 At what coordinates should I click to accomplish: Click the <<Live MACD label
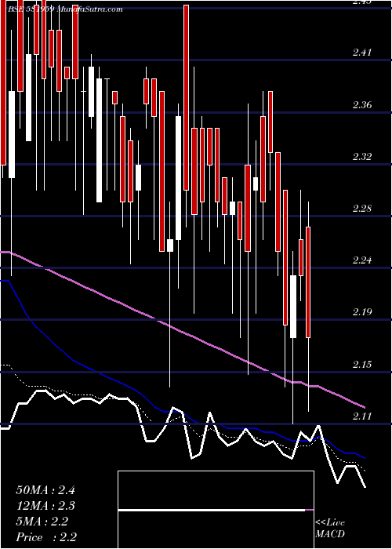click(x=330, y=529)
